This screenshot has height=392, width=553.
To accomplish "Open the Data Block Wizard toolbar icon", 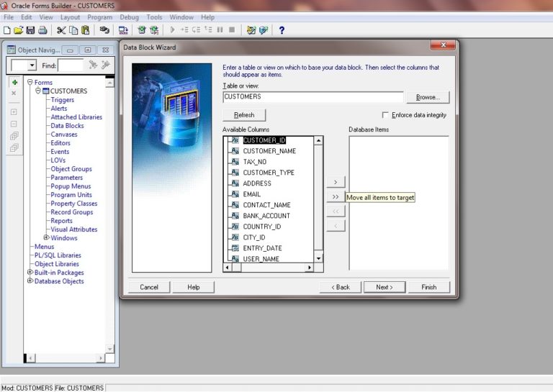I will pyautogui.click(x=251, y=30).
